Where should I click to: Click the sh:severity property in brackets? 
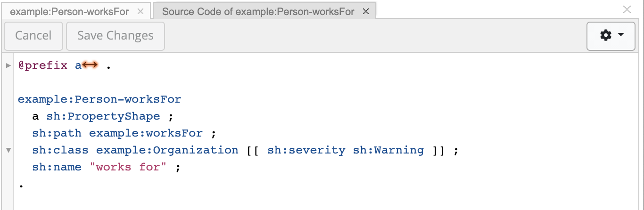coord(306,150)
